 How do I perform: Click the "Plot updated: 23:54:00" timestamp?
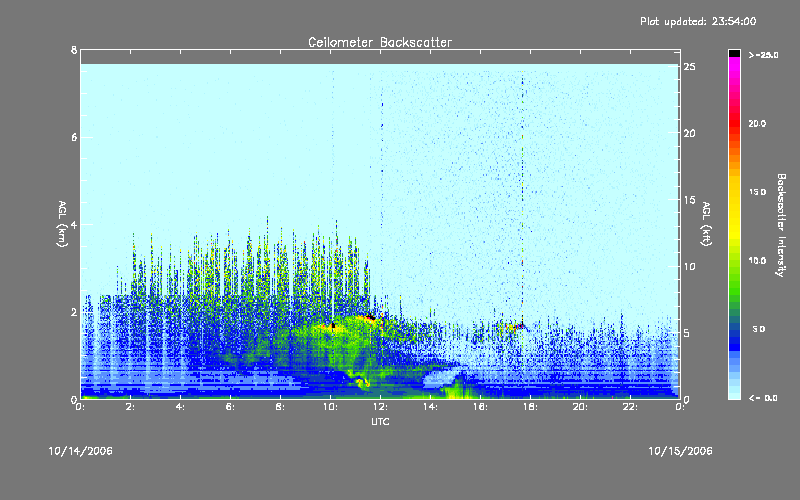[698, 21]
